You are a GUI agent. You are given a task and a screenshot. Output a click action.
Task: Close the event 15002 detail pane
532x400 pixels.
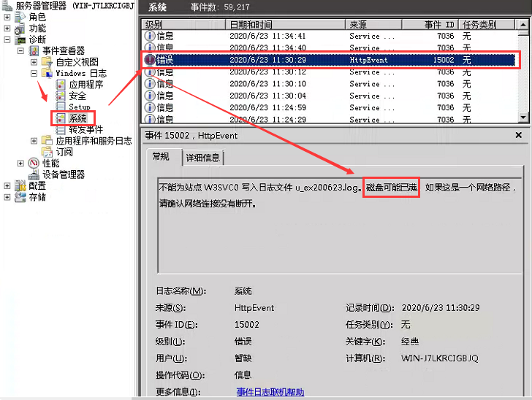518,135
